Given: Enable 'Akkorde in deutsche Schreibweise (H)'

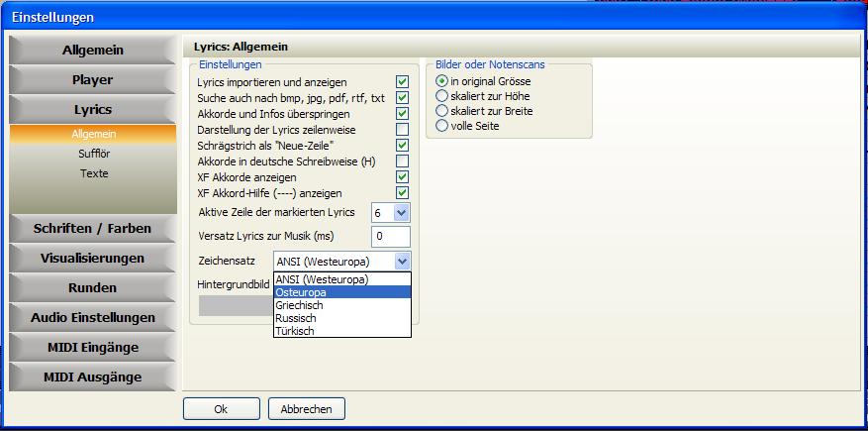Looking at the screenshot, I should [403, 162].
